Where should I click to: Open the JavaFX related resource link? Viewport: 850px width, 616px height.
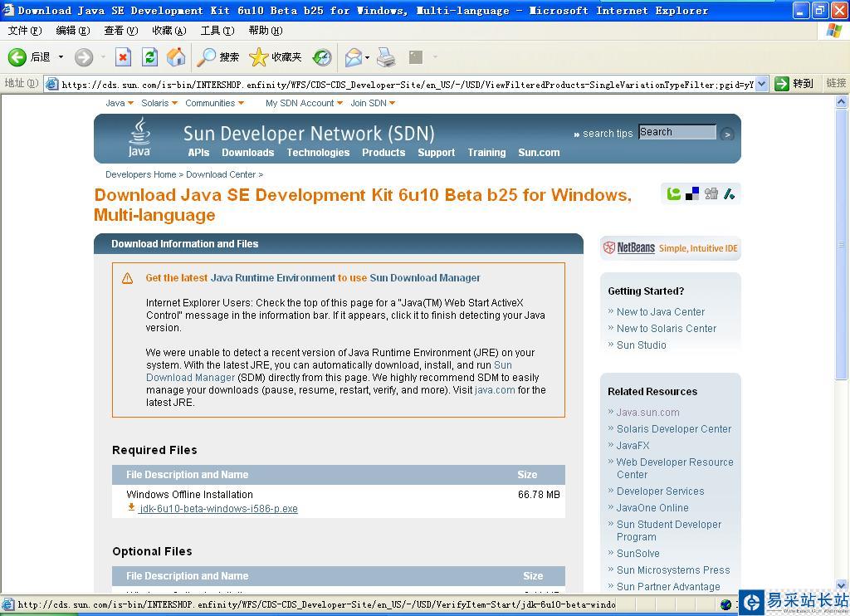633,446
